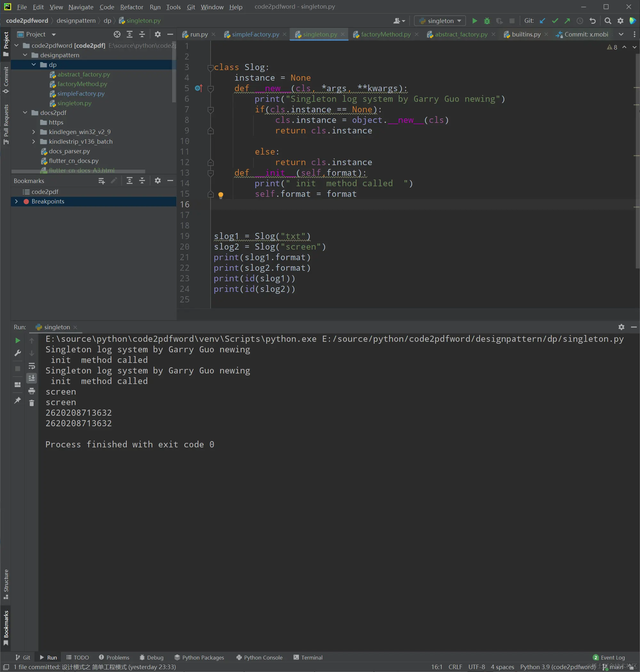This screenshot has height=672, width=640.
Task: Open the Terminal tool window
Action: [x=308, y=657]
